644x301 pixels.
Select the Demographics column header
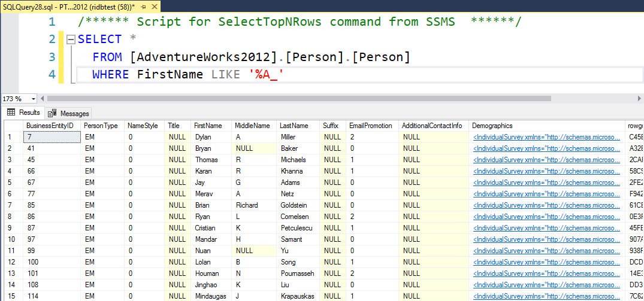(547, 126)
